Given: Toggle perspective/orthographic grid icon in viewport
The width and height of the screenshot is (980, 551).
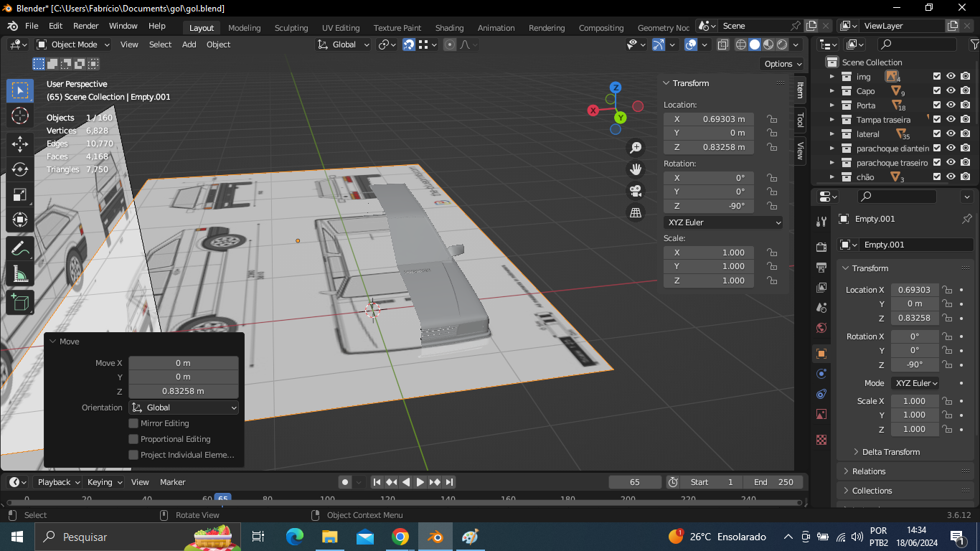Looking at the screenshot, I should (635, 212).
